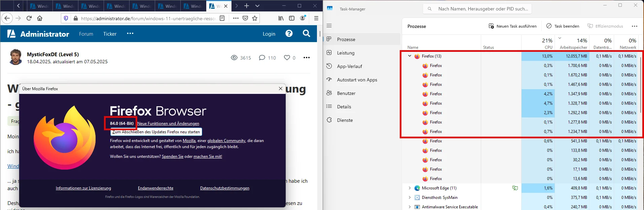Click the Administrator site logo
This screenshot has height=210, width=644.
38,34
